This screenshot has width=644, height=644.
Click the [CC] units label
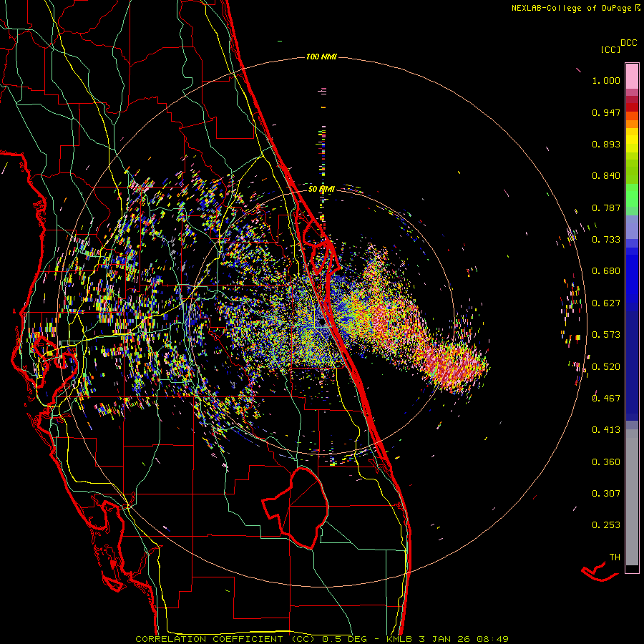point(611,49)
